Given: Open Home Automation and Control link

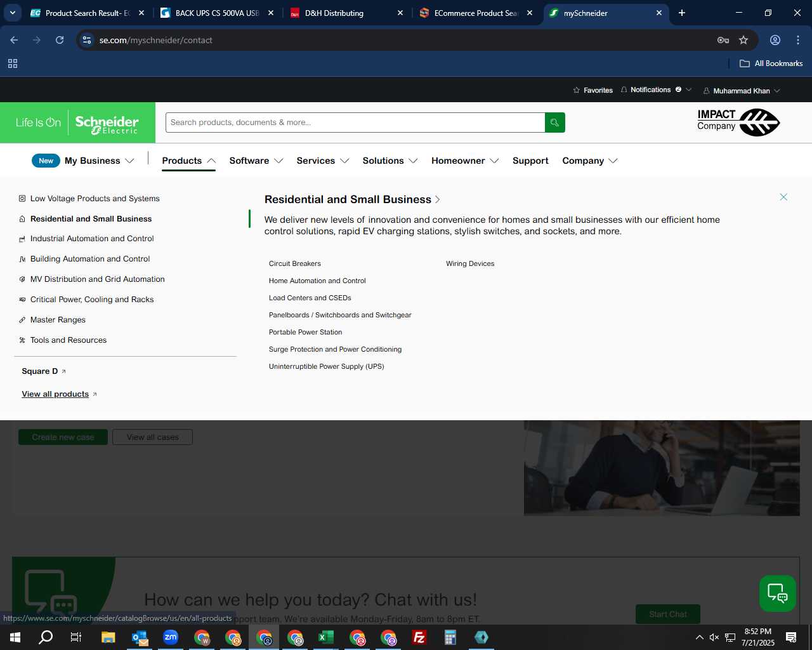Looking at the screenshot, I should click(317, 281).
